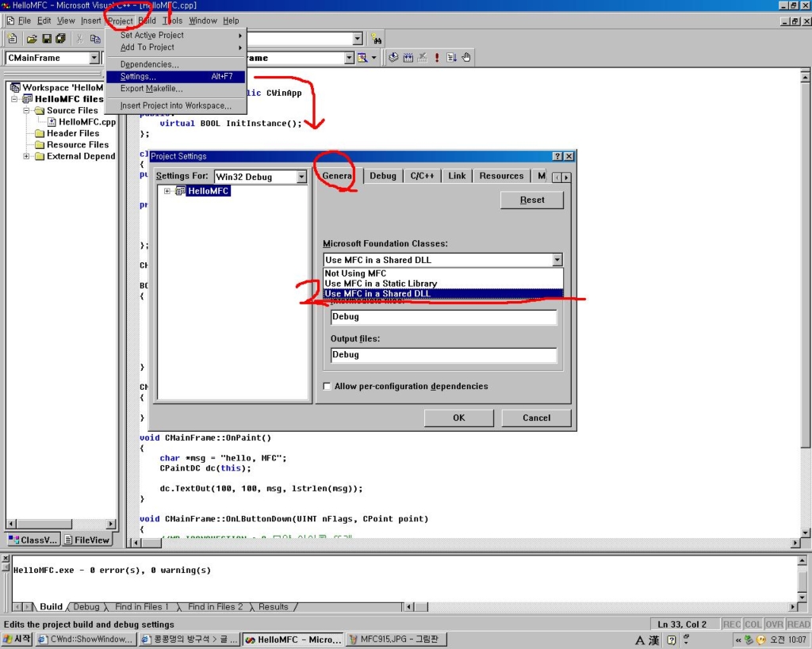This screenshot has width=812, height=649.
Task: Open the WizardBar actions dropdown arrow
Action: point(374,57)
